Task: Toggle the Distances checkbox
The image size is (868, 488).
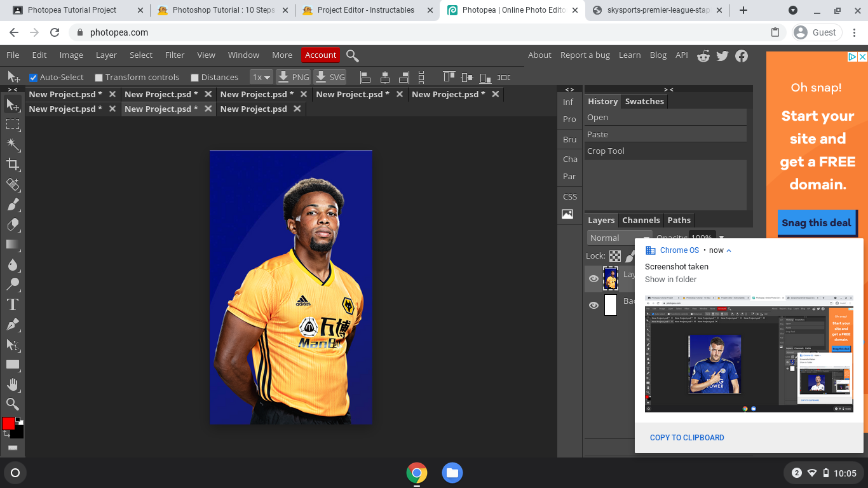Action: click(x=195, y=78)
